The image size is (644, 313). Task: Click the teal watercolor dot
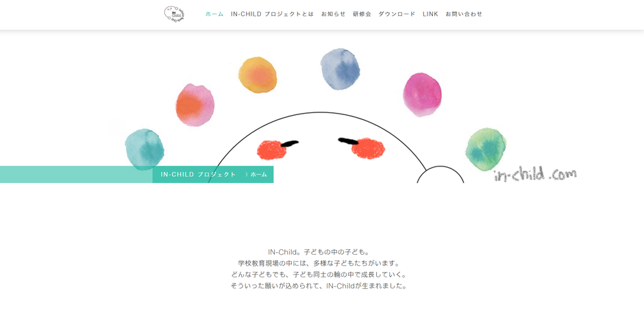(x=145, y=149)
